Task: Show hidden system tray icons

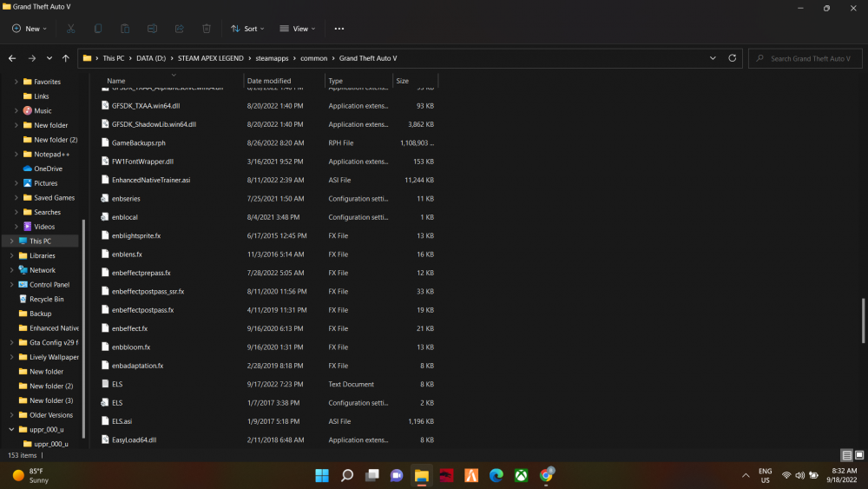Action: click(746, 475)
